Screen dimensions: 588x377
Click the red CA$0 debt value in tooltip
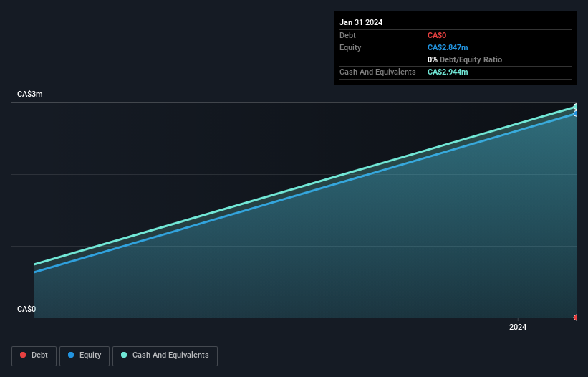[x=437, y=35]
